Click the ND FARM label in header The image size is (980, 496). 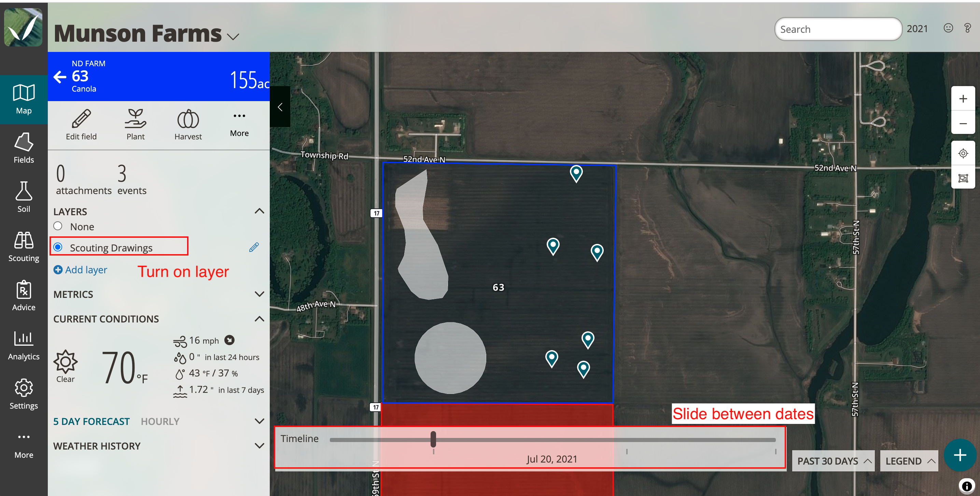coord(88,64)
